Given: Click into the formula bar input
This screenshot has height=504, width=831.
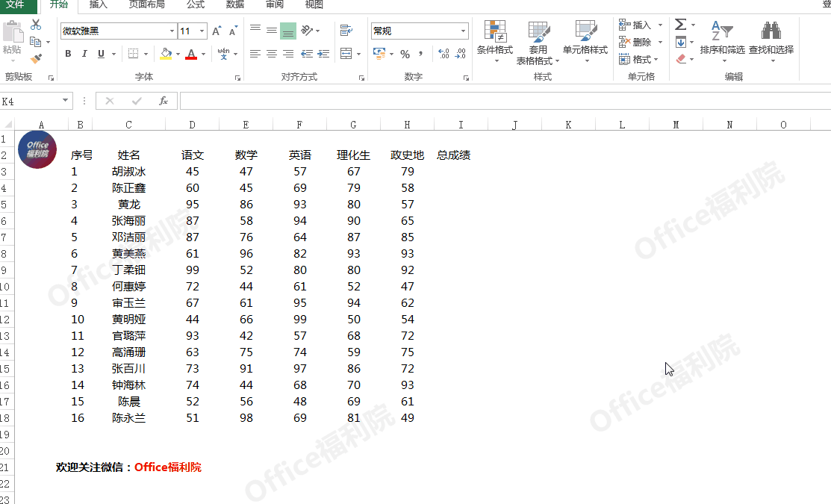Looking at the screenshot, I should (x=505, y=101).
